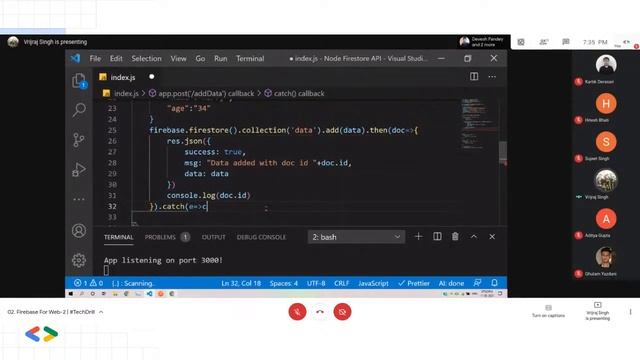This screenshot has height=360, width=640.
Task: Leave the call with red hang-up button
Action: coord(320,312)
